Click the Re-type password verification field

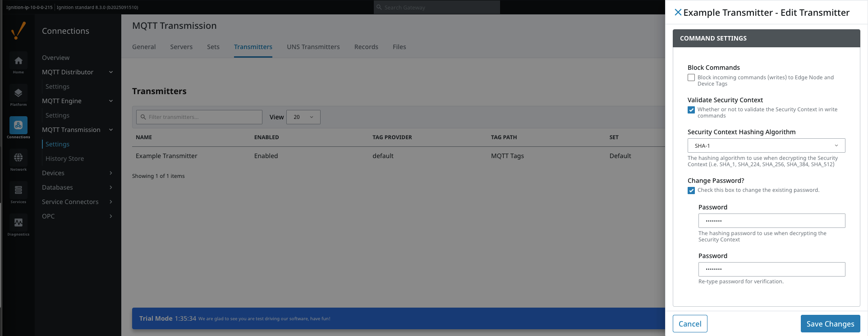tap(772, 269)
